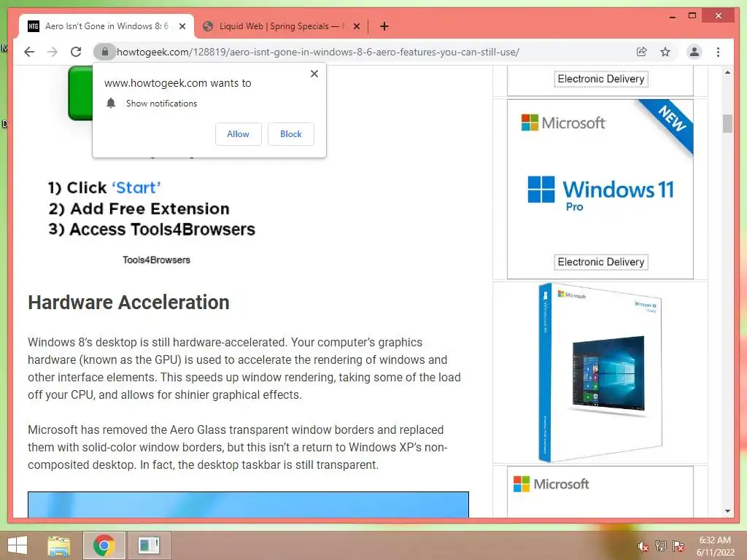Open File Explorer from the taskbar

tap(59, 545)
